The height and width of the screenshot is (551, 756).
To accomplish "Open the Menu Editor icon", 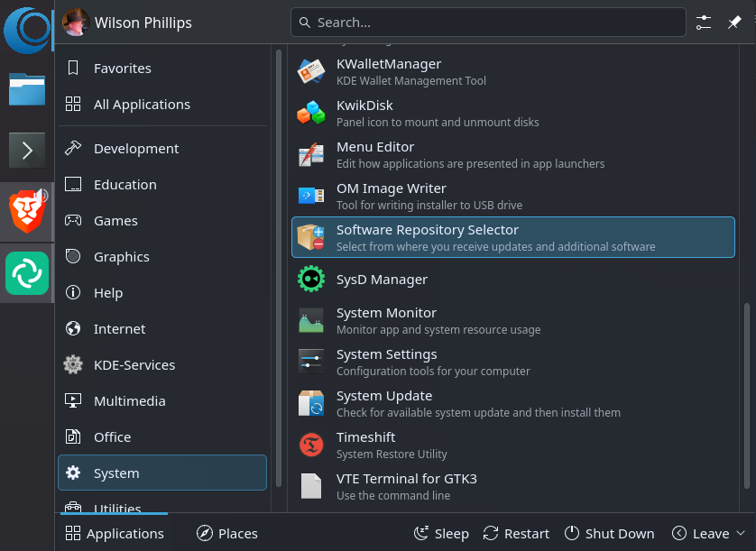I will 311,155.
